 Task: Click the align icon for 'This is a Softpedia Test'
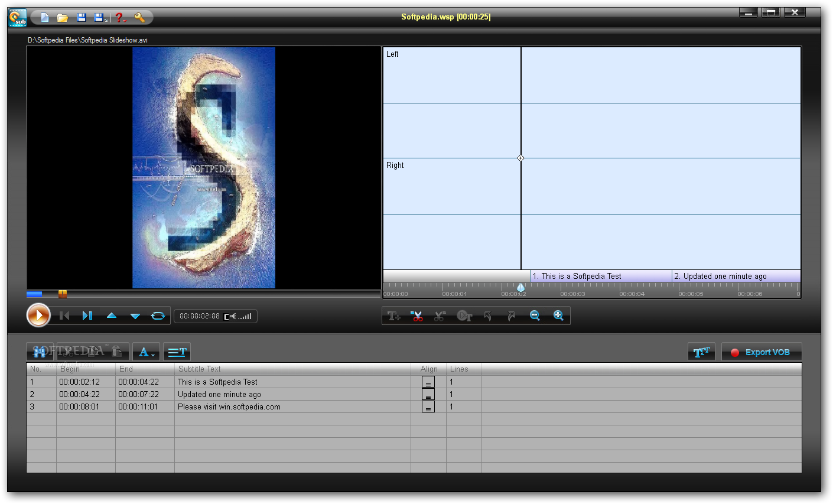click(x=428, y=382)
